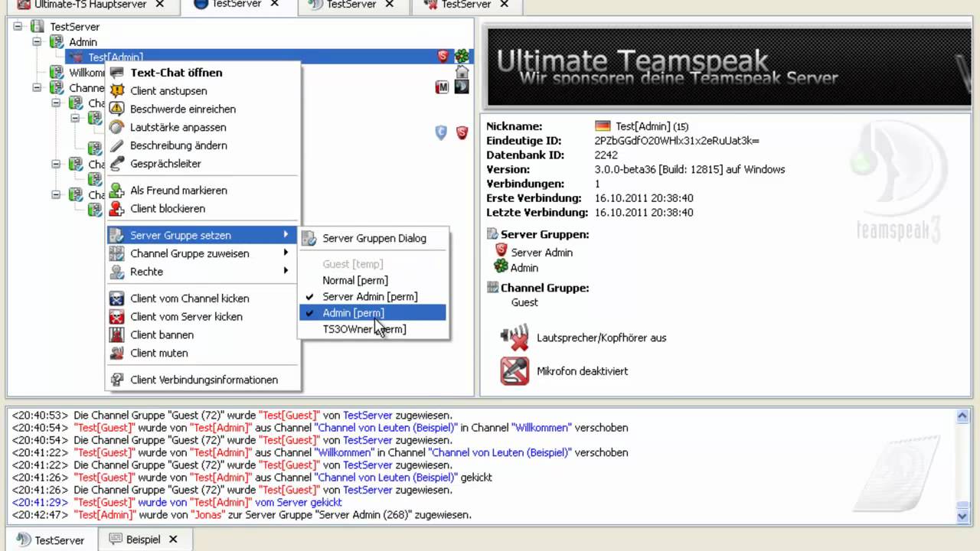Click the red Client blockieren icon
The image size is (980, 551).
coord(117,209)
